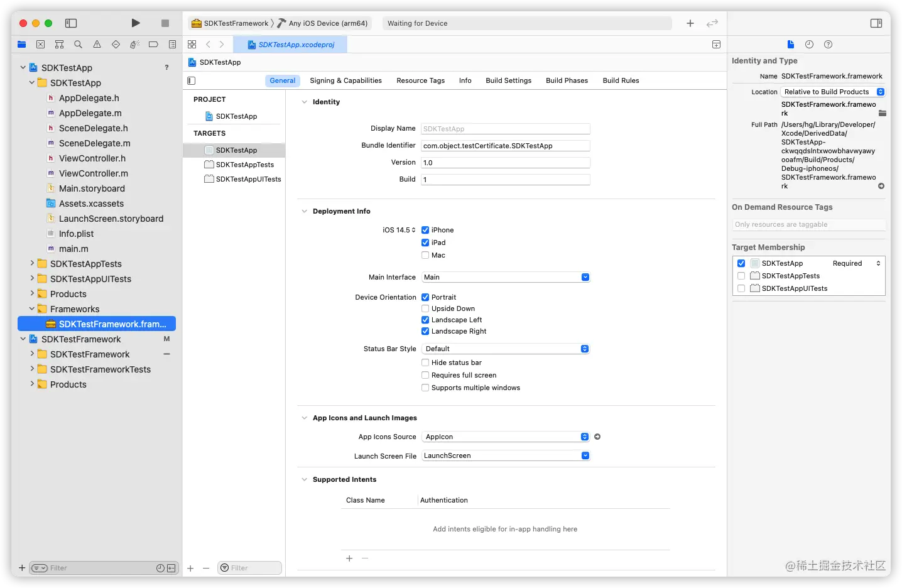Open the Project navigator folder icon

pos(22,45)
